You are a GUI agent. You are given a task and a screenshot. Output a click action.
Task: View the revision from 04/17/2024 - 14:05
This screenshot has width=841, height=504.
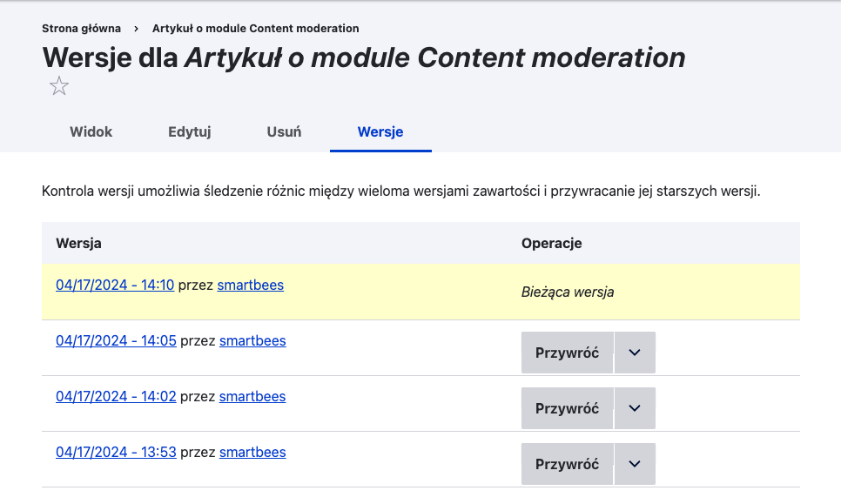[117, 340]
